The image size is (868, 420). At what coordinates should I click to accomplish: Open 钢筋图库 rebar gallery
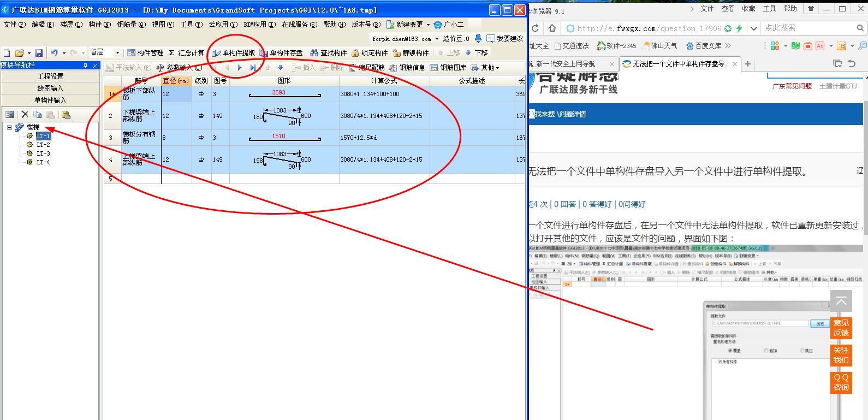448,68
